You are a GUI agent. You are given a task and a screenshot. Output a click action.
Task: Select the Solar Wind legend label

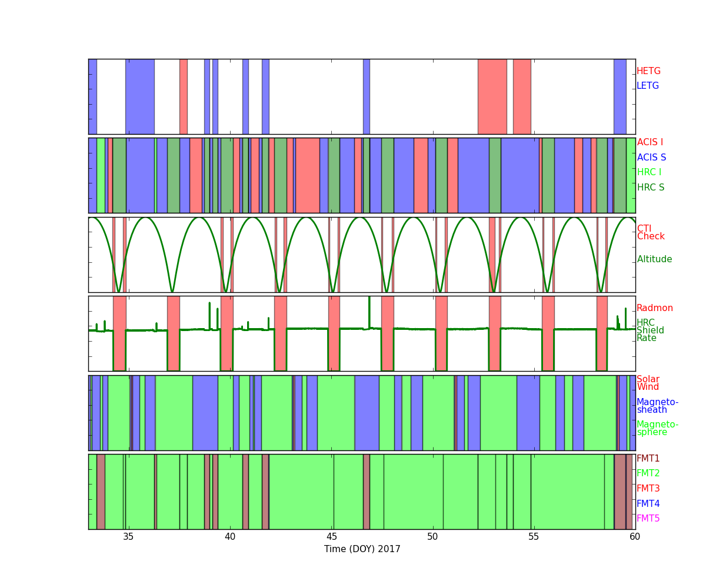[648, 383]
